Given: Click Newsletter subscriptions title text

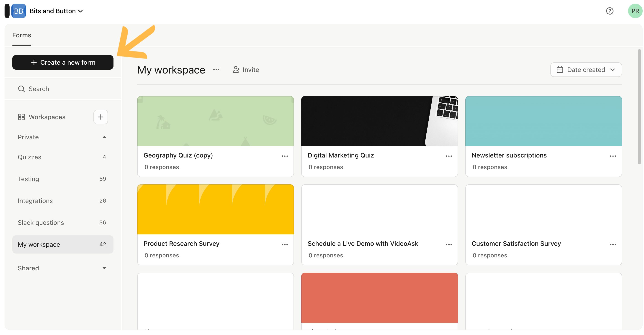Looking at the screenshot, I should [509, 155].
